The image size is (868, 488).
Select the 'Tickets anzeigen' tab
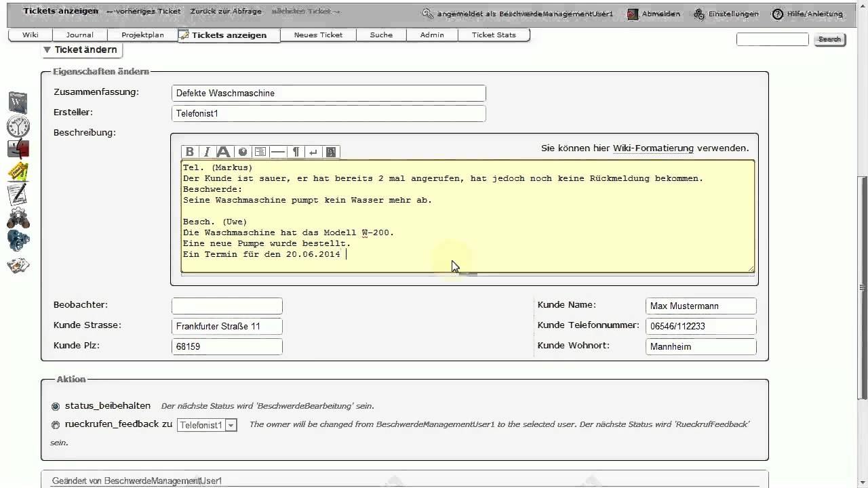click(x=229, y=35)
